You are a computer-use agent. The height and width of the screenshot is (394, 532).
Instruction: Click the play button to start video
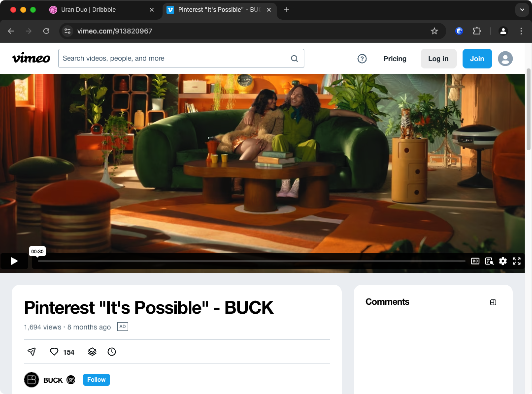pyautogui.click(x=13, y=261)
